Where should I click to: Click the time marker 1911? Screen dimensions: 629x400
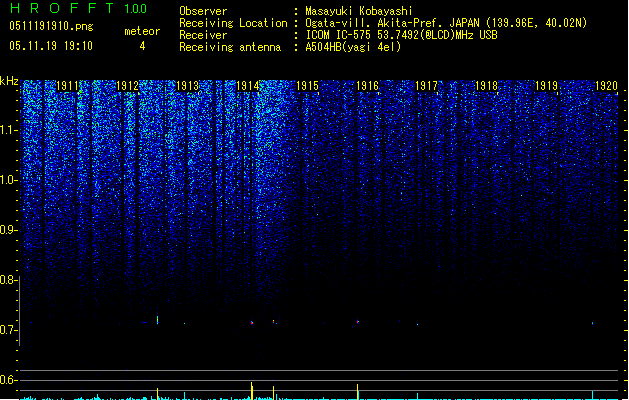(67, 86)
